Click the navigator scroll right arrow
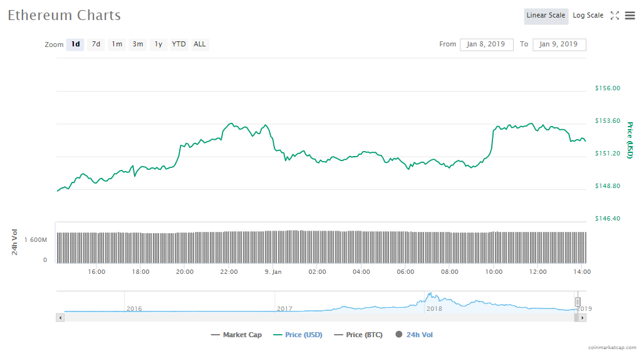Viewport: 644px width, 356px height. coord(582,318)
